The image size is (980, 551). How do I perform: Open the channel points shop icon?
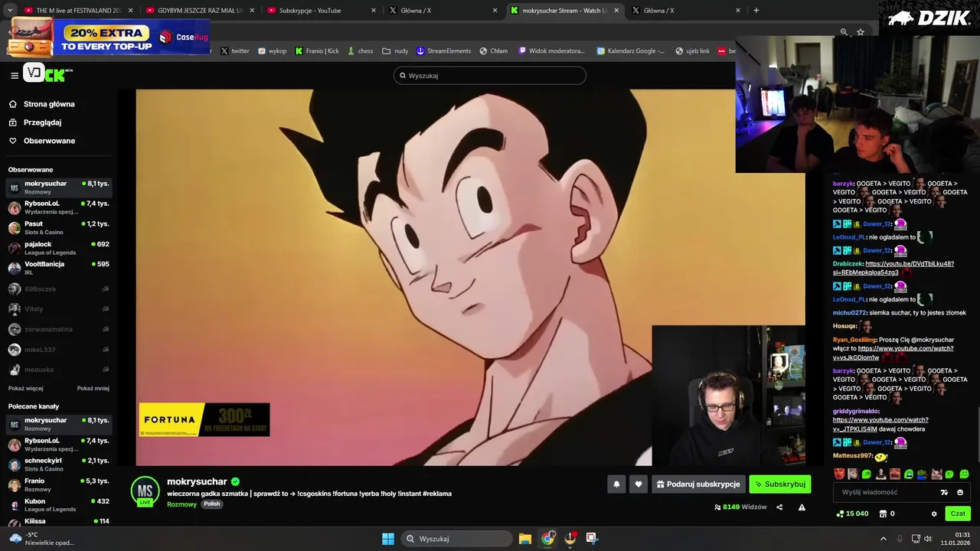coord(883,514)
